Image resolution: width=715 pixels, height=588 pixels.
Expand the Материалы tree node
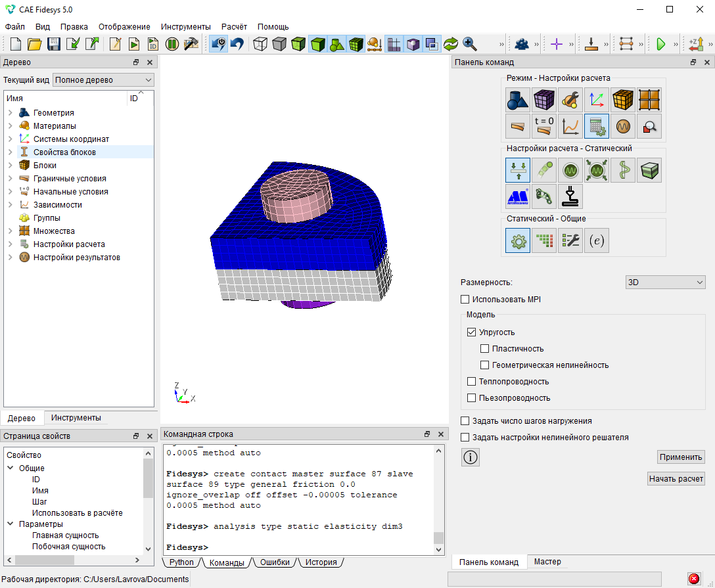11,125
